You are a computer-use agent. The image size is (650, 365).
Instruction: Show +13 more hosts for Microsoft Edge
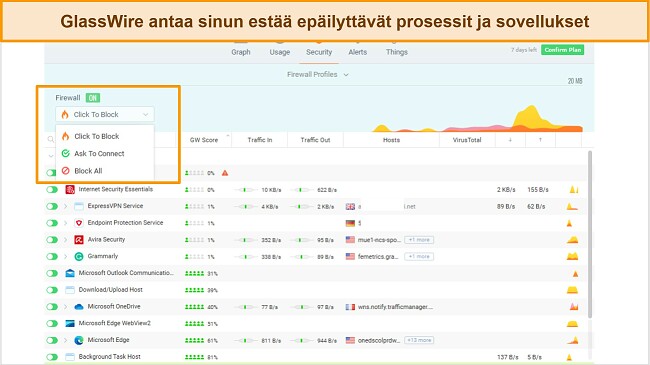tap(419, 340)
